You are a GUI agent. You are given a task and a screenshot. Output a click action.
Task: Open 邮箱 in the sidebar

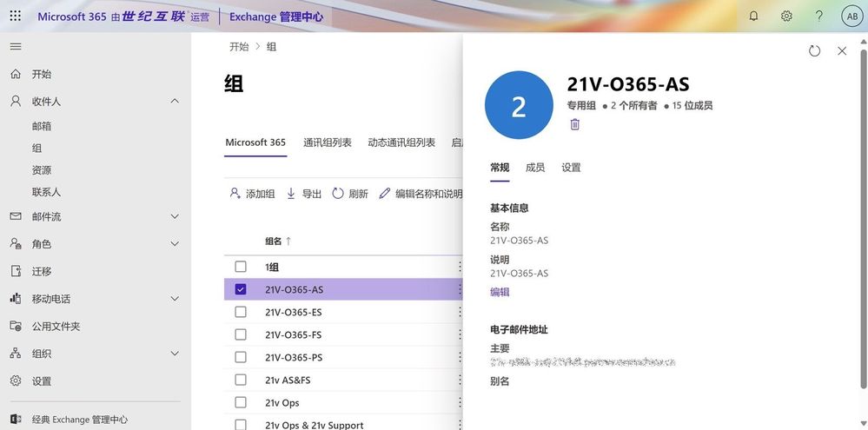pos(42,126)
